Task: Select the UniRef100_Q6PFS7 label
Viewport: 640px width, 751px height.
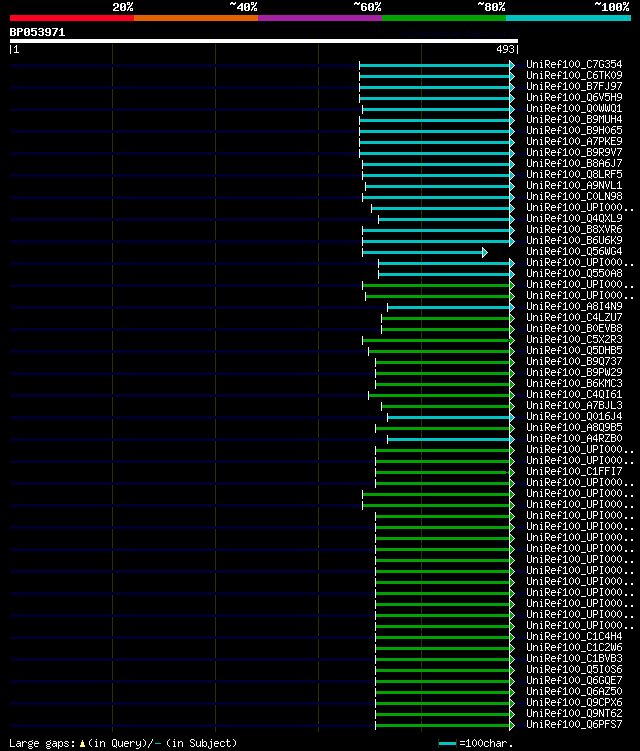Action: click(574, 725)
